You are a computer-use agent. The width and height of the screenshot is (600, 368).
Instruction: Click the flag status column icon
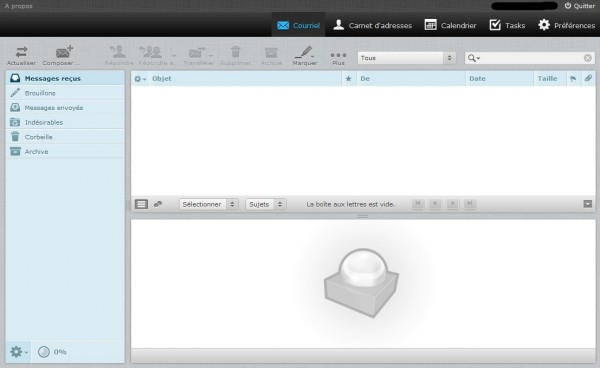point(573,78)
